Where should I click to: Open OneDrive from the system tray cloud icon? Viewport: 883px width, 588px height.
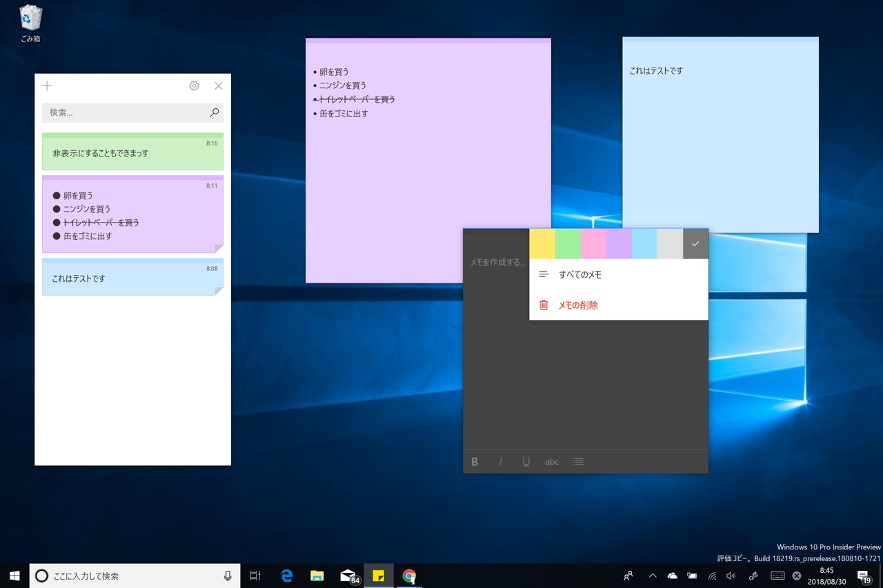[672, 576]
